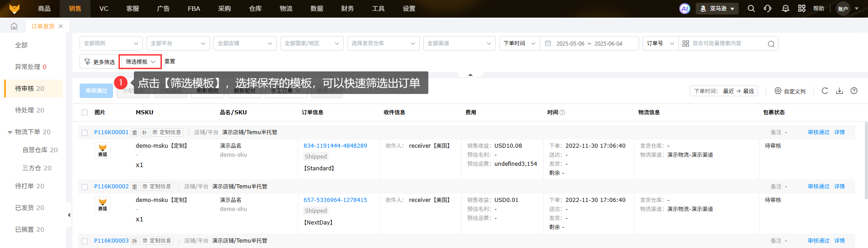Open 定制信息 for order P116K00003
The image size is (868, 248).
(x=157, y=241)
